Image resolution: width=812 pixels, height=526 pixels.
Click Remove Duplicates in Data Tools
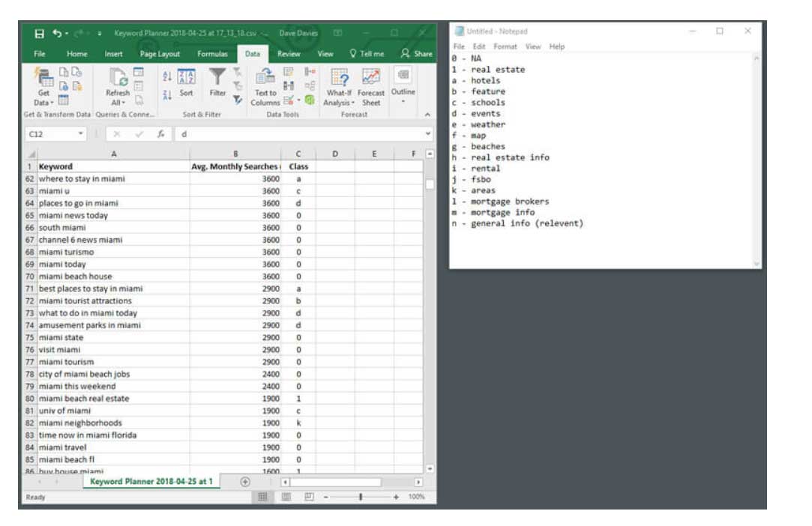(x=289, y=86)
